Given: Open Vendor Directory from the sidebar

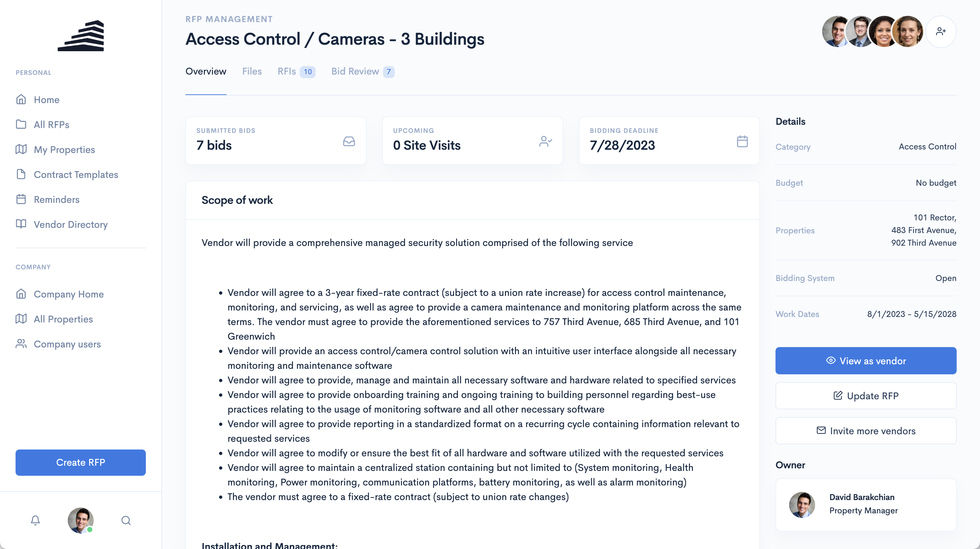Looking at the screenshot, I should (70, 225).
